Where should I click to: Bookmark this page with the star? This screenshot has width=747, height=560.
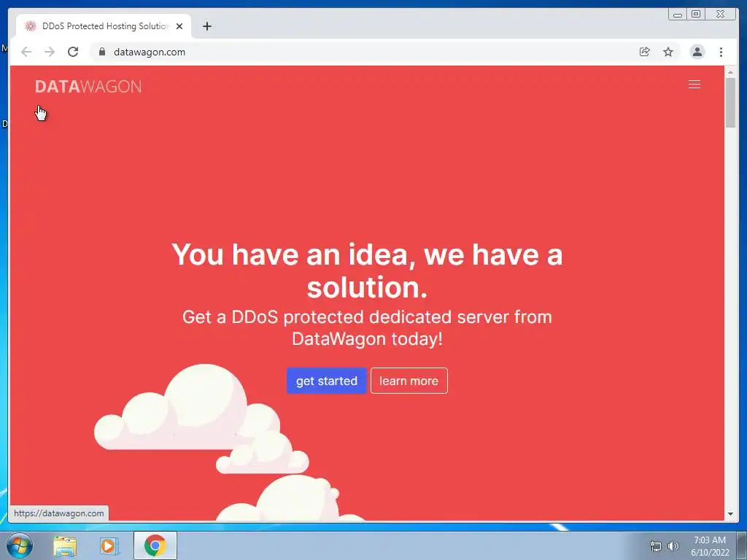coord(668,52)
